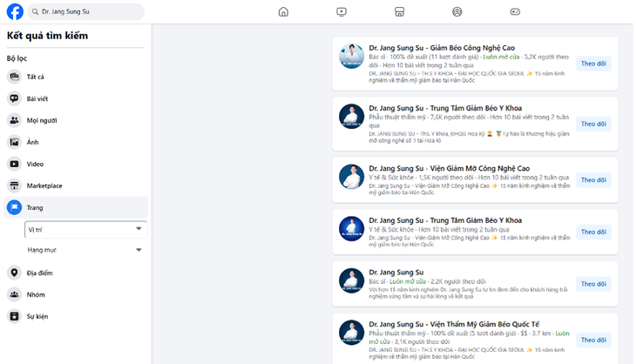Click the Facebook logo icon
636x364 pixels.
(x=15, y=11)
